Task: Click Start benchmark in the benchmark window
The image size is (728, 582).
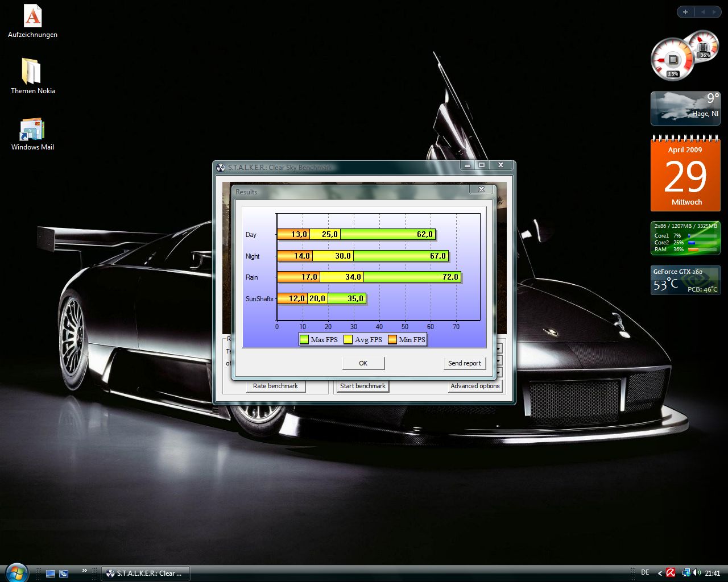Action: pyautogui.click(x=363, y=386)
